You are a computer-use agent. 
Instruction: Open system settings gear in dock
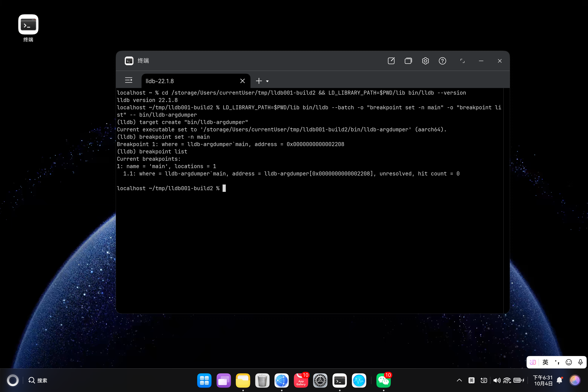click(x=320, y=381)
